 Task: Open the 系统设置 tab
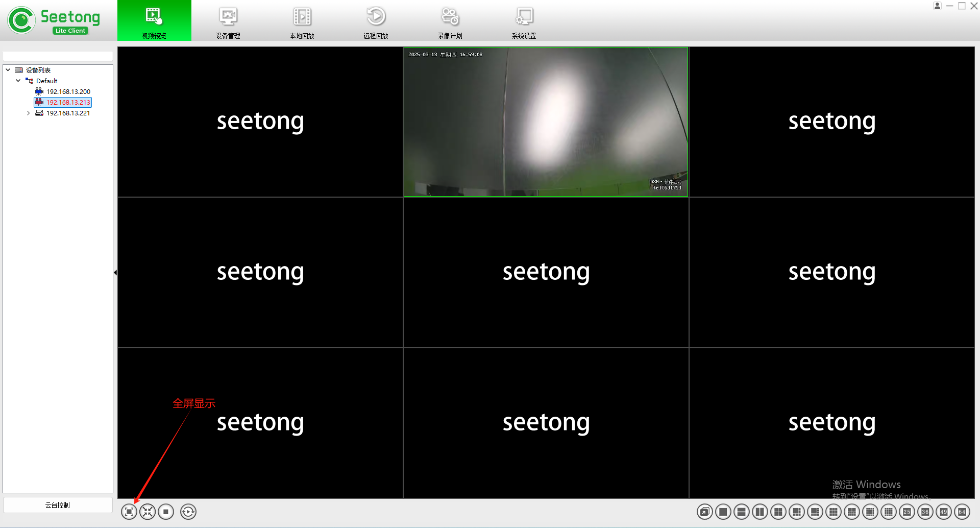pos(524,20)
